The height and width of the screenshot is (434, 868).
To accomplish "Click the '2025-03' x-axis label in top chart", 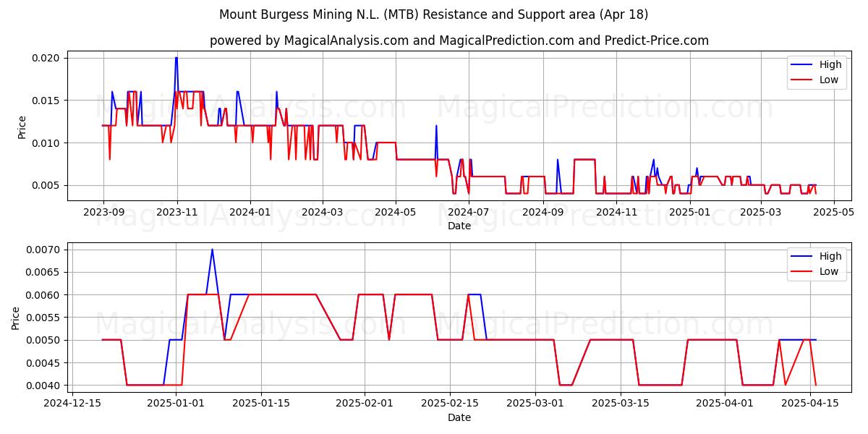I will [x=760, y=213].
